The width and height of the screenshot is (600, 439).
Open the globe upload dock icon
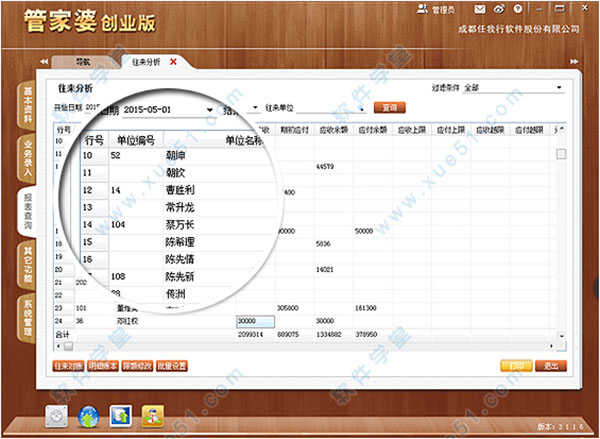[x=89, y=416]
